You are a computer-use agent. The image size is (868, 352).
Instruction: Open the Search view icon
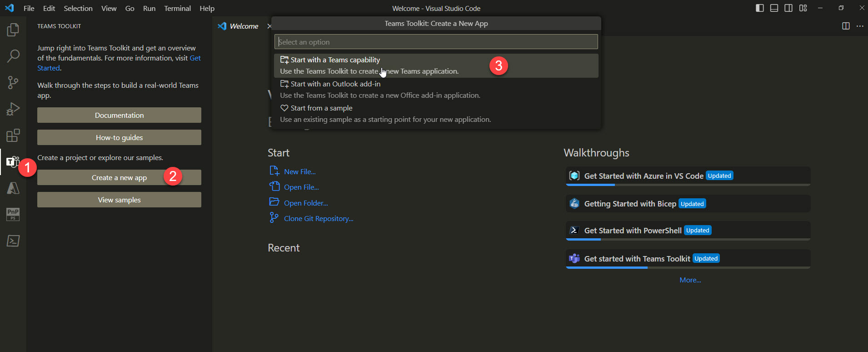pyautogui.click(x=13, y=56)
